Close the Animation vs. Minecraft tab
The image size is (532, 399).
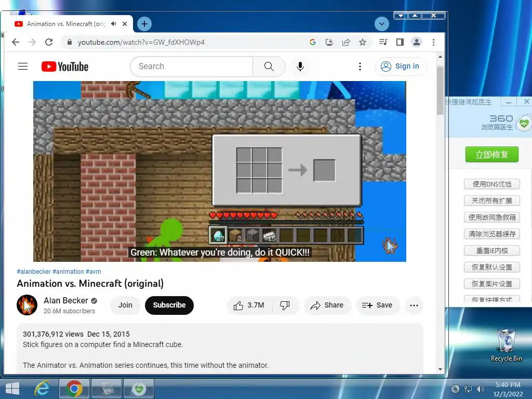tap(125, 24)
